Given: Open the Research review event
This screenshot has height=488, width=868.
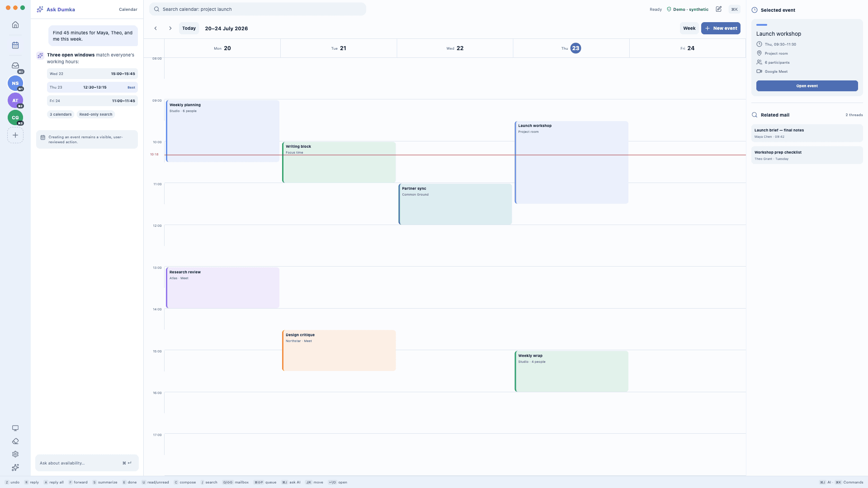Looking at the screenshot, I should (223, 288).
